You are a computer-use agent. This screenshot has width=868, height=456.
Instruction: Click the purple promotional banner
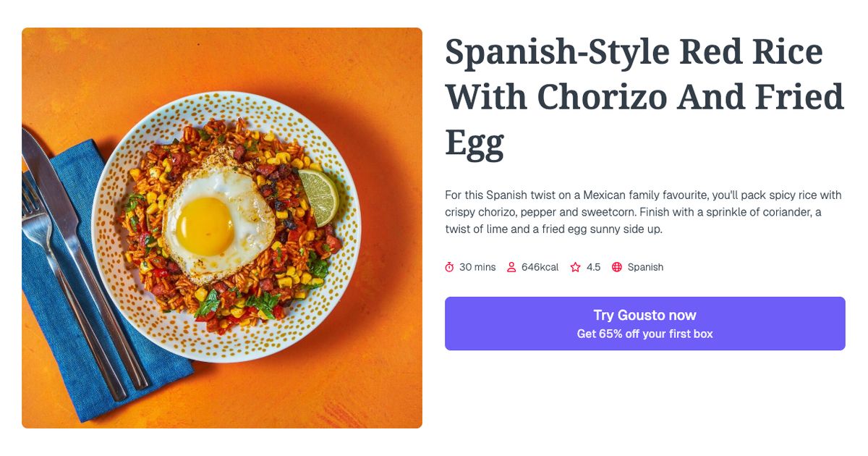[644, 324]
